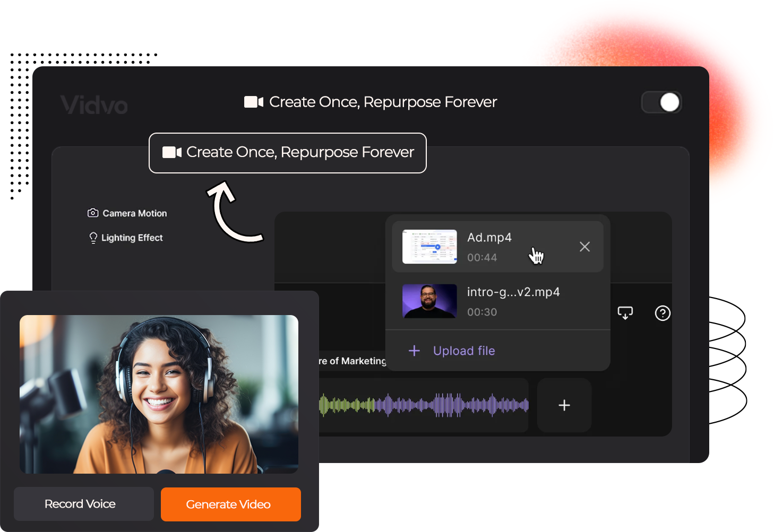Click the Lighting Effect bulb icon
The width and height of the screenshot is (774, 532).
[x=93, y=238]
